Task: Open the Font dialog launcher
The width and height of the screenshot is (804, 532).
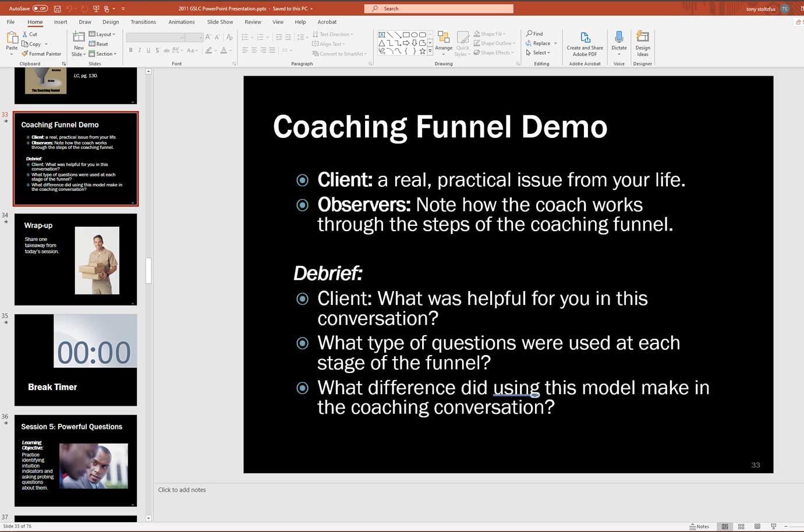Action: (234, 63)
